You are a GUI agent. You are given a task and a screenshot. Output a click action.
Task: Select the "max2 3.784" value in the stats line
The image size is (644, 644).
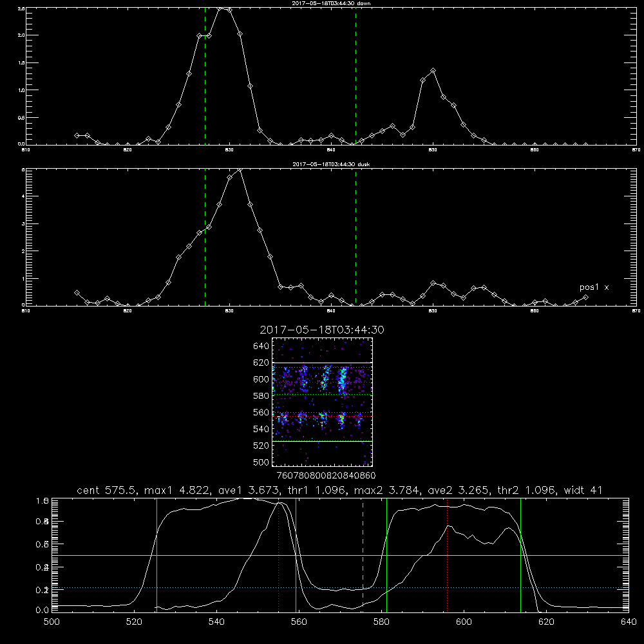coord(387,490)
